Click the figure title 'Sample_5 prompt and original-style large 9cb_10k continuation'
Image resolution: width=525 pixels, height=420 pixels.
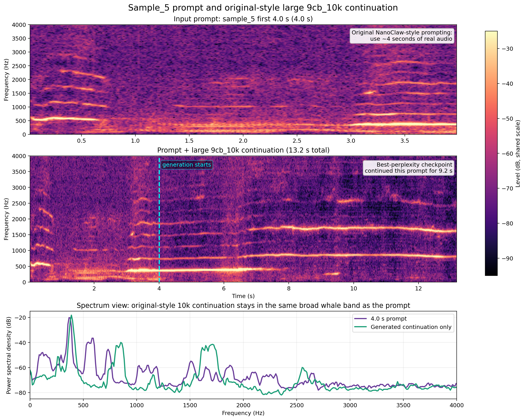263,8
